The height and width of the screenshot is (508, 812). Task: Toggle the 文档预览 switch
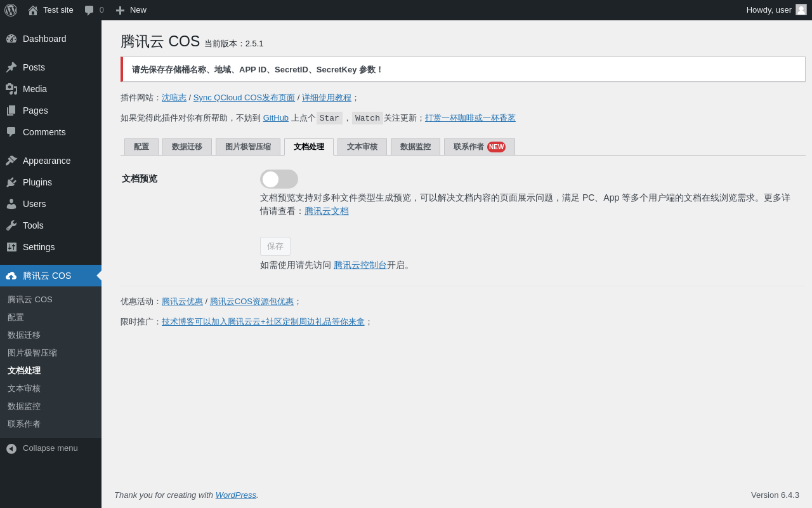tap(279, 179)
